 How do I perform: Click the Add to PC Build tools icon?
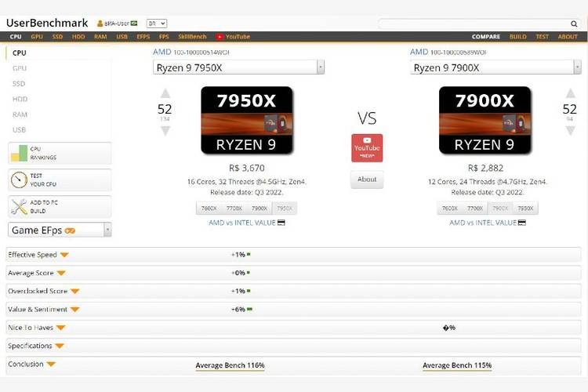tap(19, 207)
